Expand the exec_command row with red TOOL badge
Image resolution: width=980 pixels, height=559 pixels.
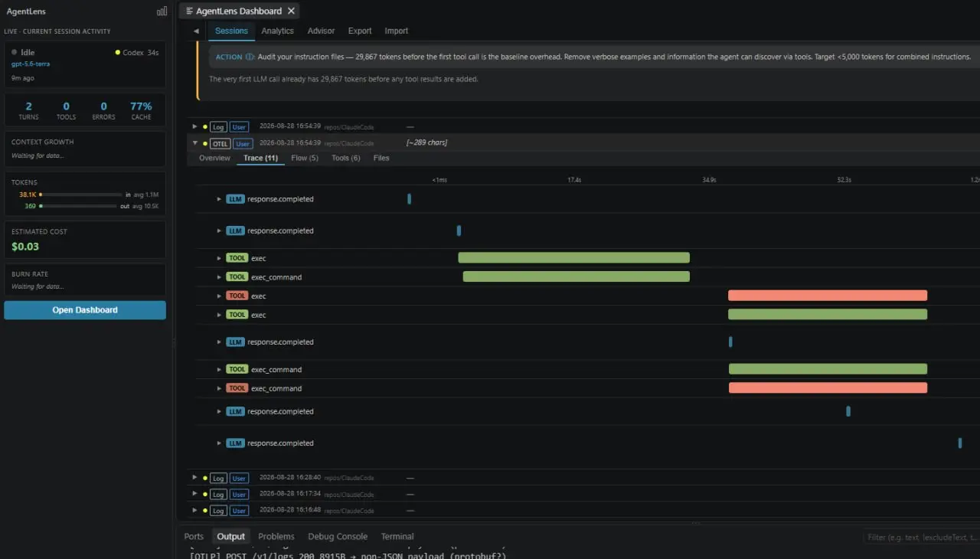(x=219, y=388)
